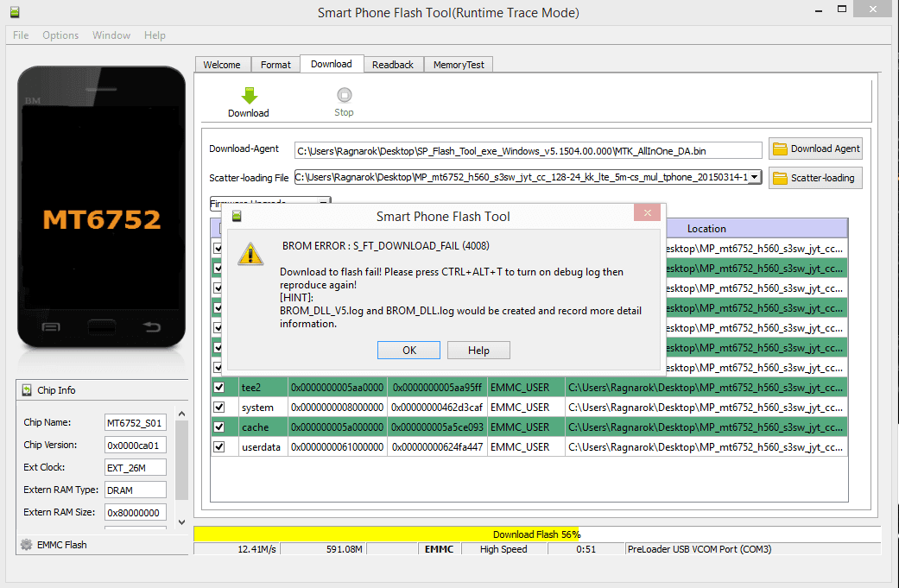
Task: Click begin address 0x0000000008000000 of system
Action: coord(337,407)
